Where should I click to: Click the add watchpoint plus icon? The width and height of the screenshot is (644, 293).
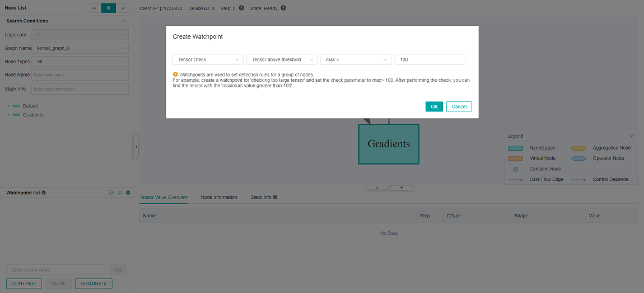(x=128, y=193)
